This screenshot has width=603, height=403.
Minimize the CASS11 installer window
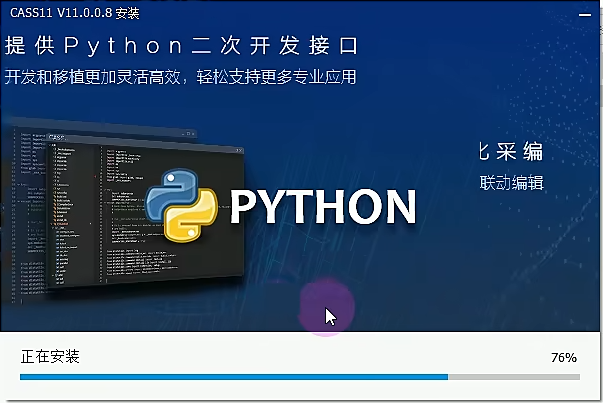click(x=585, y=15)
